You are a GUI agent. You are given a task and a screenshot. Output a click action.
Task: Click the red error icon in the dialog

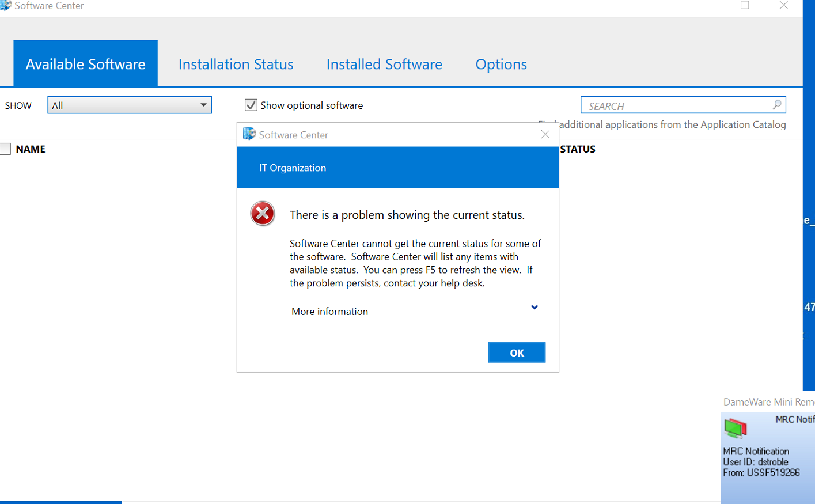point(263,214)
